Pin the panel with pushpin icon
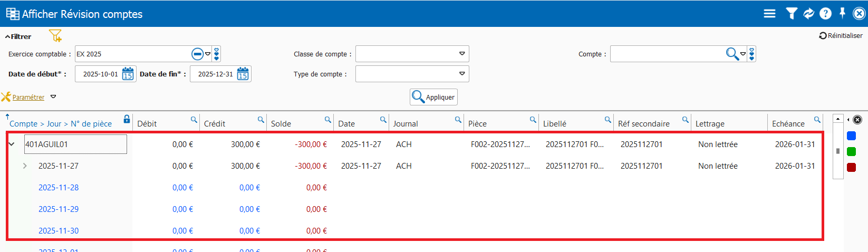The height and width of the screenshot is (252, 868). 842,13
